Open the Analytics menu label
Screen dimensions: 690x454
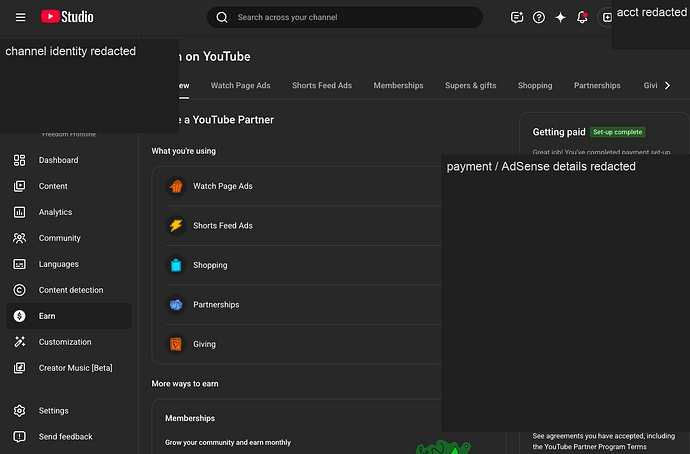click(x=55, y=212)
